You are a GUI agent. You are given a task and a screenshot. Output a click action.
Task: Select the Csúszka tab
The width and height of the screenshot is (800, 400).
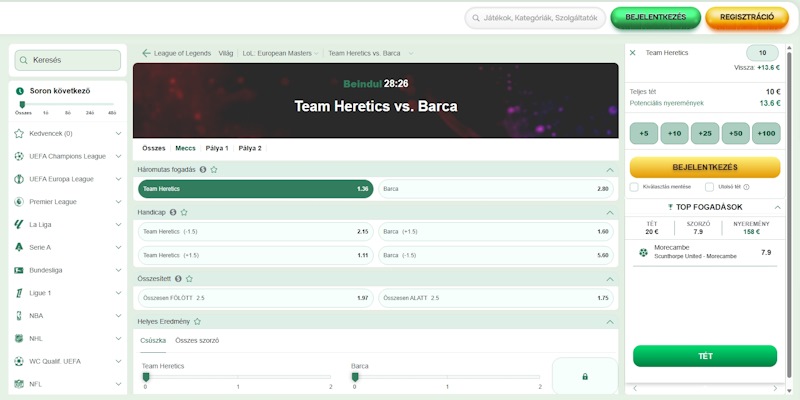153,340
